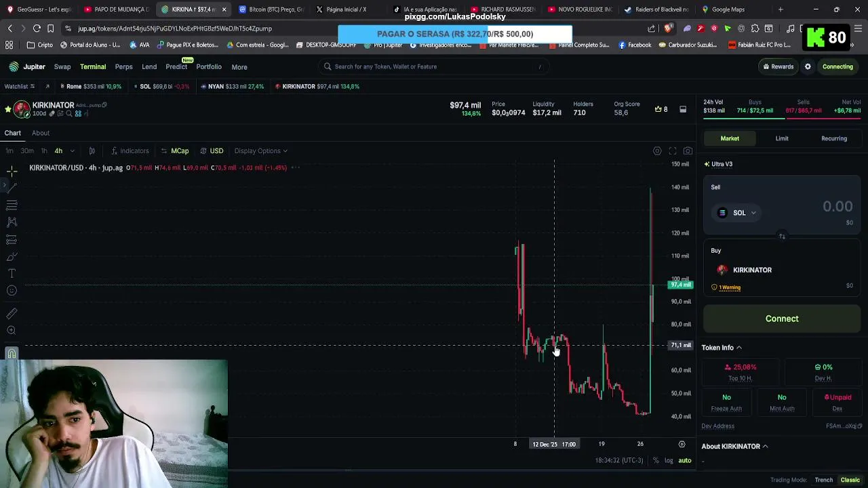The width and height of the screenshot is (868, 488).
Task: Open the Terminal page
Action: point(93,66)
